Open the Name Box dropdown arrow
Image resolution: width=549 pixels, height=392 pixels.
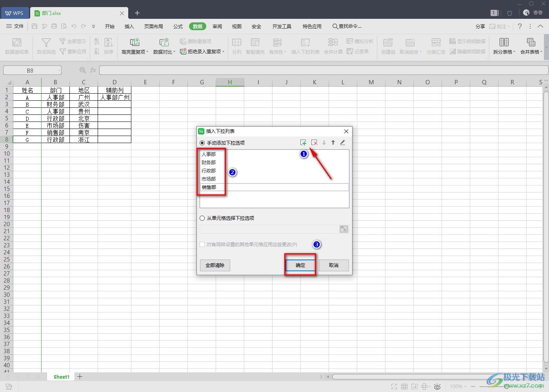(x=59, y=70)
